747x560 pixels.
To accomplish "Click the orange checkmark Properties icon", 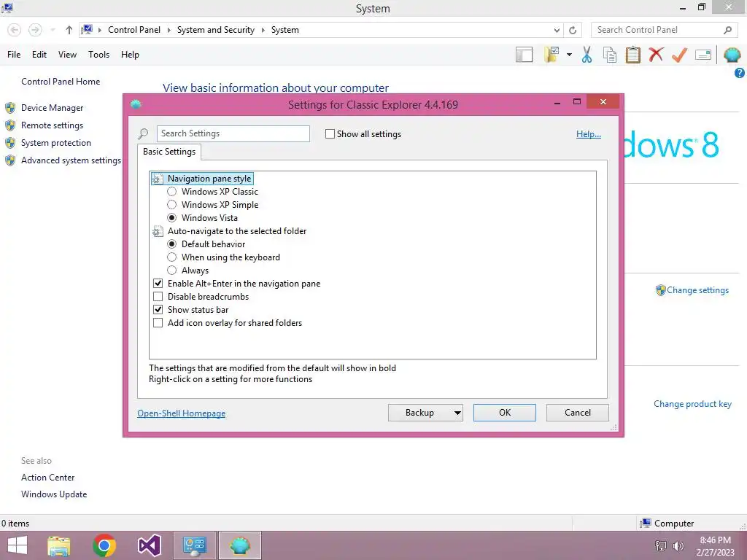I will click(x=679, y=55).
